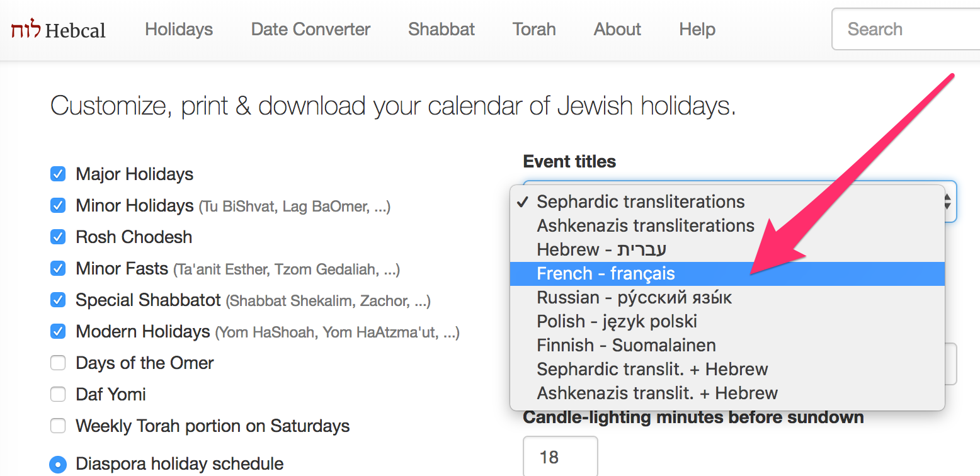Enable Weekly Torah portion on Saturdays
Viewport: 980px width, 476px height.
pos(58,426)
